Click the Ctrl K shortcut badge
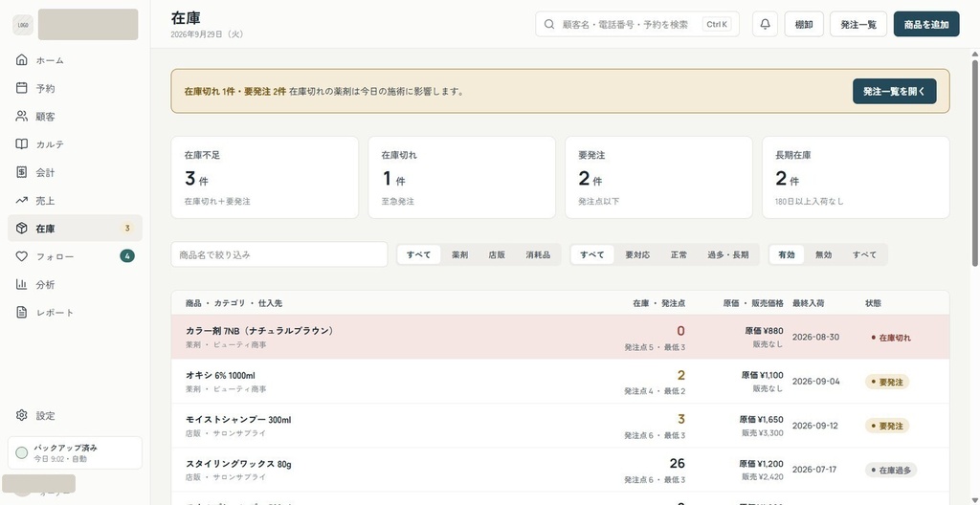Image resolution: width=980 pixels, height=505 pixels. [x=716, y=24]
